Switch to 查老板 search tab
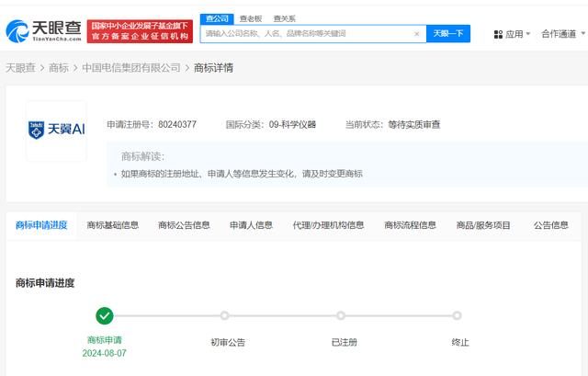588x376 pixels. click(250, 17)
